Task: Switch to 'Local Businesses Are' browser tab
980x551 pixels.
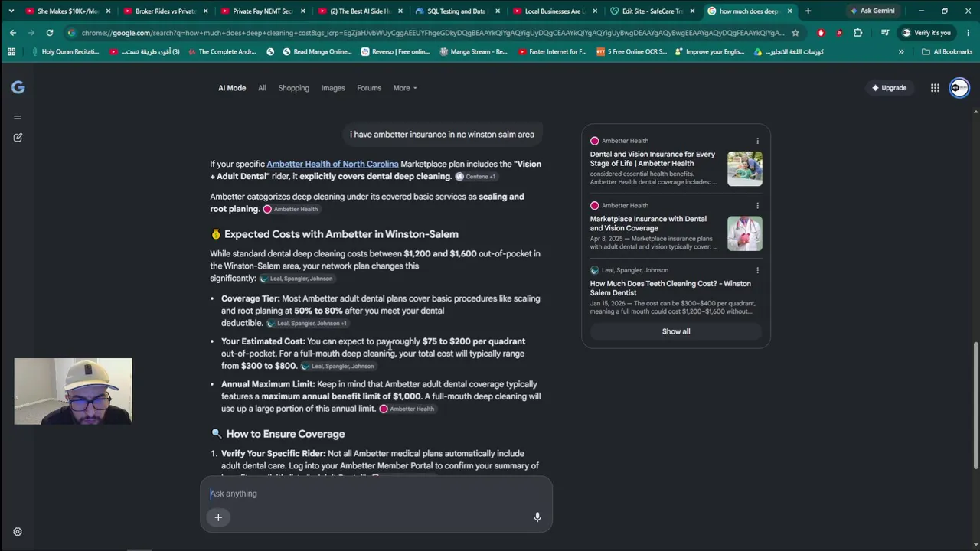Action: click(x=554, y=11)
